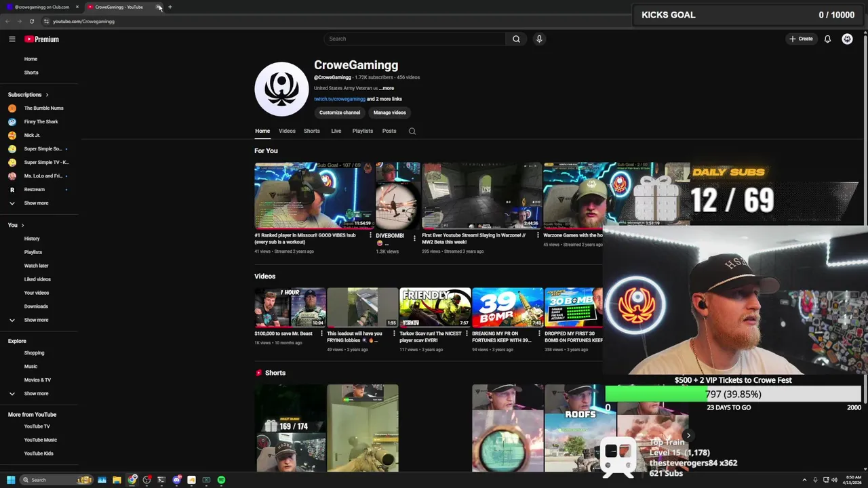Search within the channel using magnifier
Screen dimensions: 868x488
pos(412,131)
